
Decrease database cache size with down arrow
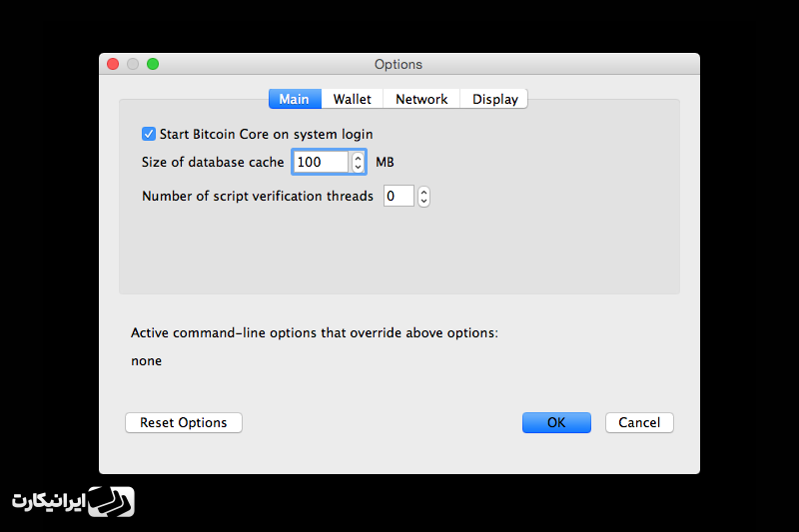point(359,167)
